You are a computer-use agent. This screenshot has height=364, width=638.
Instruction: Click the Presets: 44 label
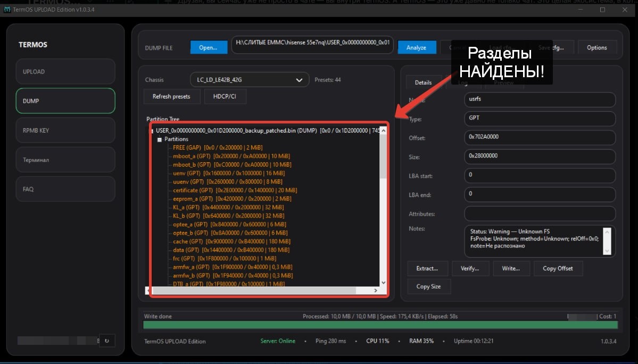pos(328,80)
